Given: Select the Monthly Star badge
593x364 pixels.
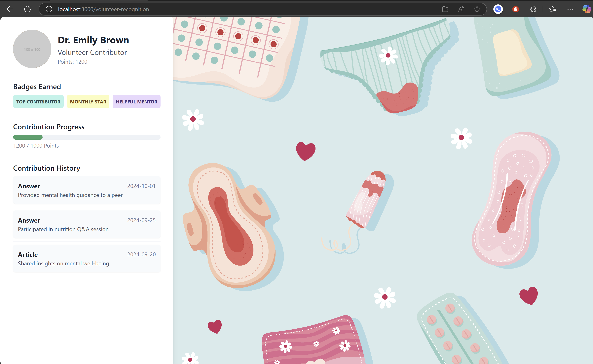Looking at the screenshot, I should pos(88,102).
